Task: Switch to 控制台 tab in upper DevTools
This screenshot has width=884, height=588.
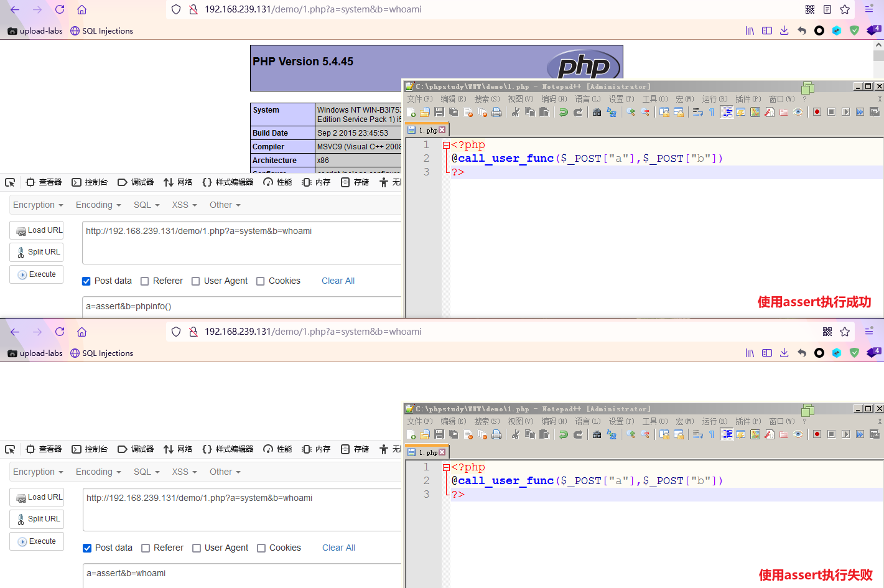Action: 90,182
